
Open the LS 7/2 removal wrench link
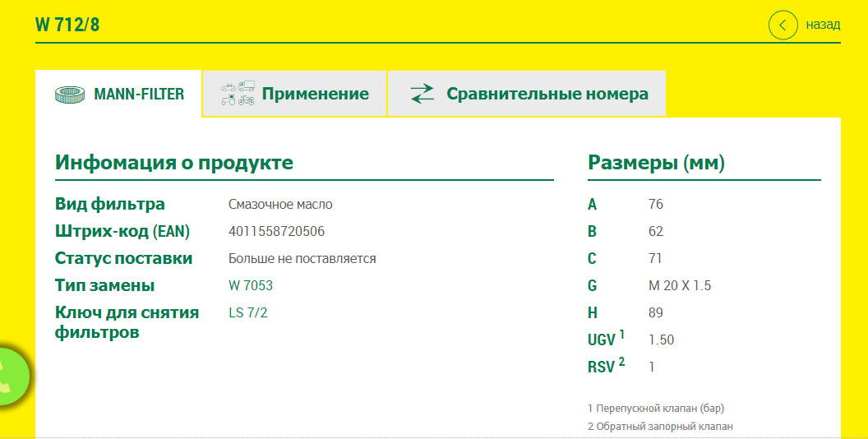pyautogui.click(x=248, y=312)
